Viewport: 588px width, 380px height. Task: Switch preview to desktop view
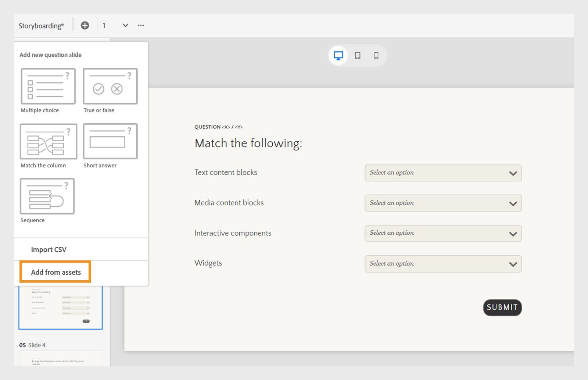point(338,55)
